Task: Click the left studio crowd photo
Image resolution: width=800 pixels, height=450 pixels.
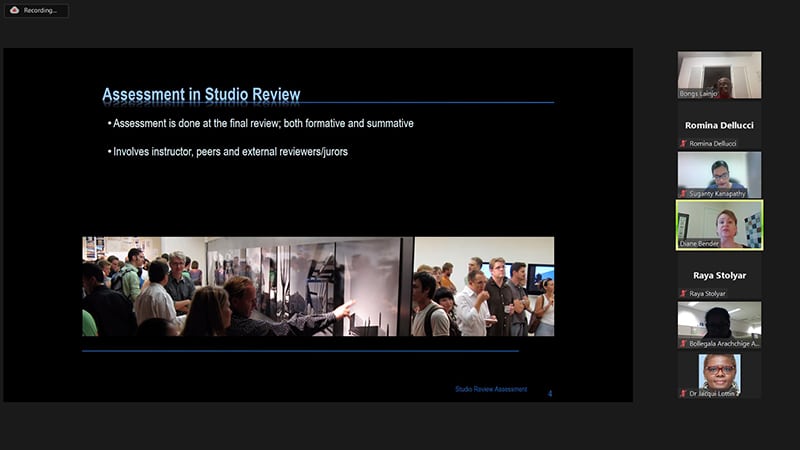Action: click(x=246, y=286)
